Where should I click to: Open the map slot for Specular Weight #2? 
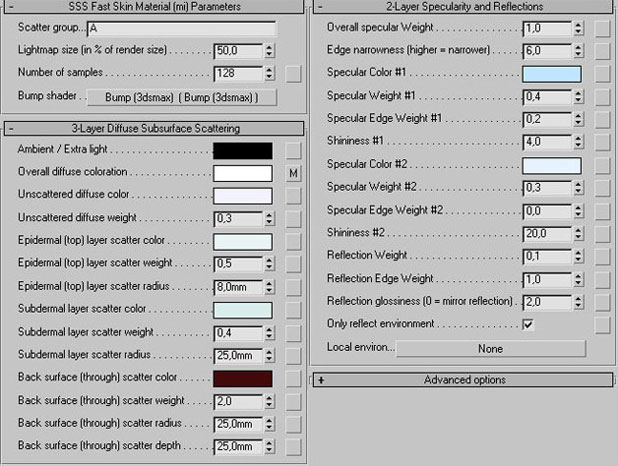(x=602, y=188)
